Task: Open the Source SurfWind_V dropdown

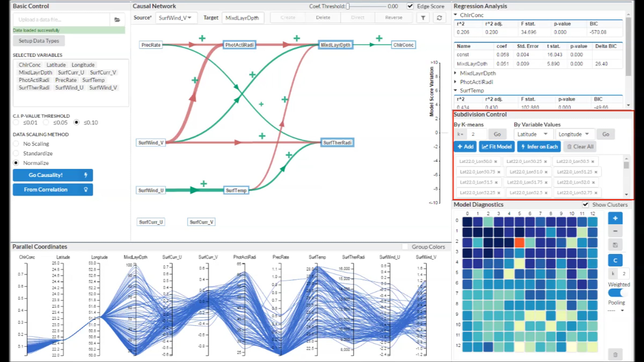Action: 176,18
